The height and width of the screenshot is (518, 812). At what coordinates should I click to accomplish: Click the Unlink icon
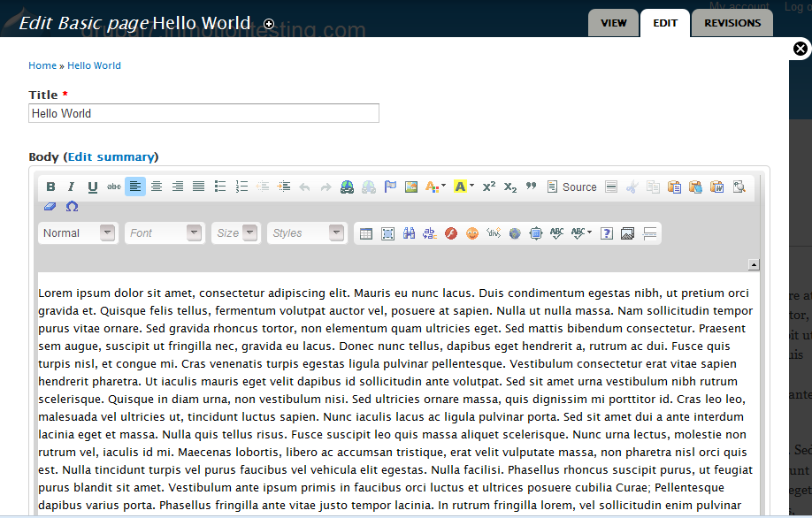tap(369, 187)
